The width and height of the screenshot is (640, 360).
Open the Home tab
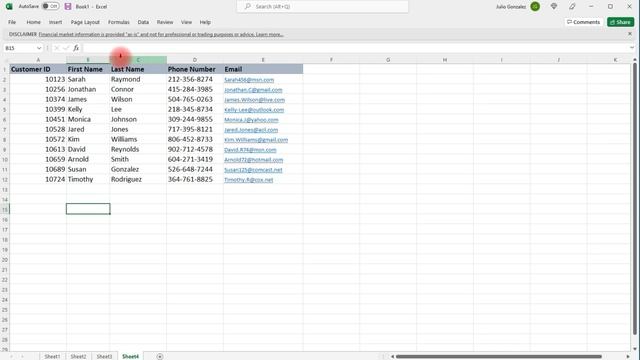33,22
